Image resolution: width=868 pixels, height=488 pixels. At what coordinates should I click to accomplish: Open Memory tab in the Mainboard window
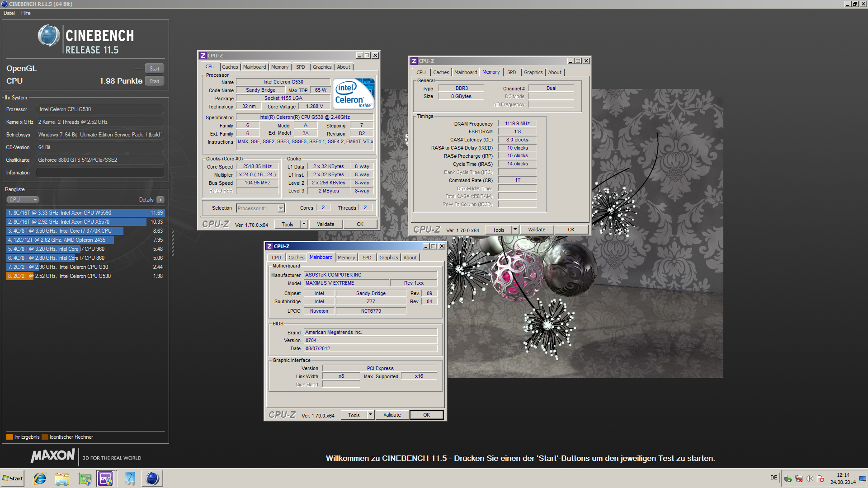[x=346, y=258]
